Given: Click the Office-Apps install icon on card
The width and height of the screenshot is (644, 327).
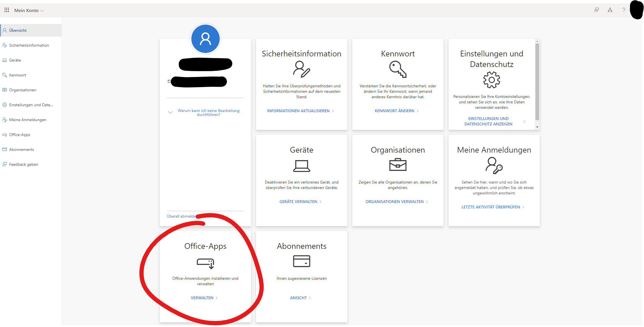Looking at the screenshot, I should tap(205, 263).
